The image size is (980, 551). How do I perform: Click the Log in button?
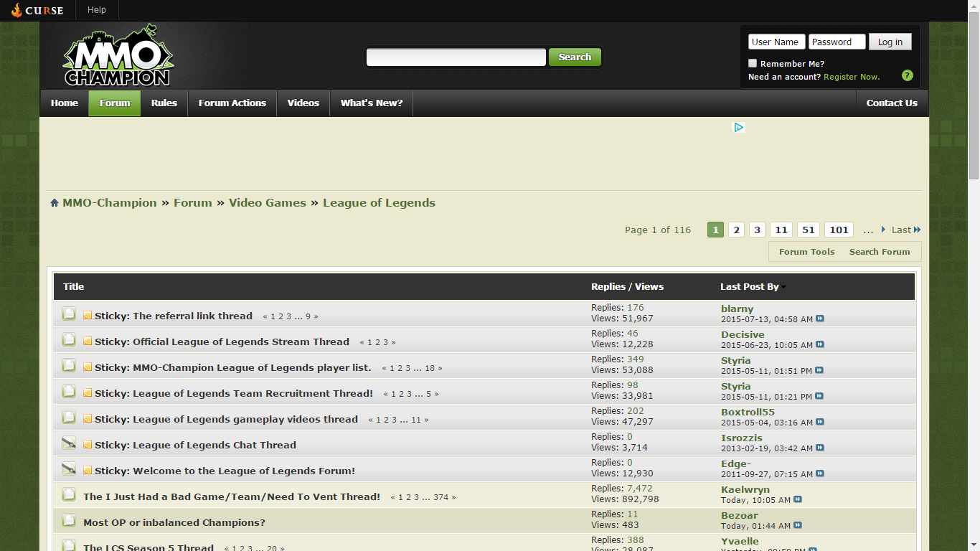[890, 42]
